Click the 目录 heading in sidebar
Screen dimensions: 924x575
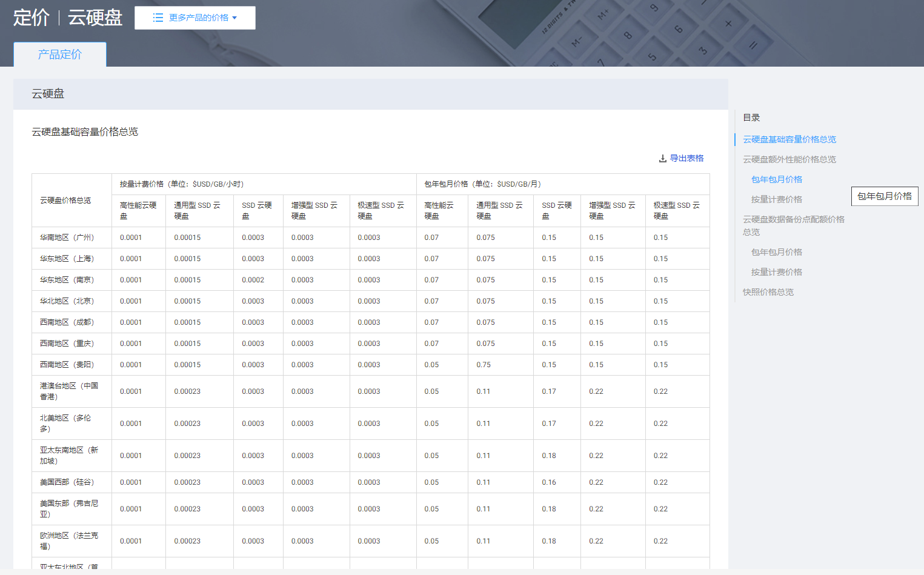751,118
